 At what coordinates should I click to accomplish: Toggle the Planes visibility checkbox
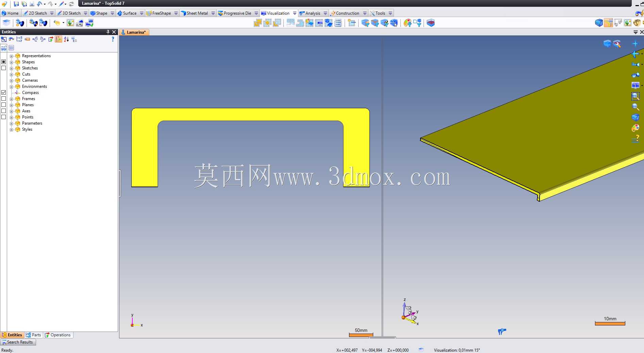[4, 105]
